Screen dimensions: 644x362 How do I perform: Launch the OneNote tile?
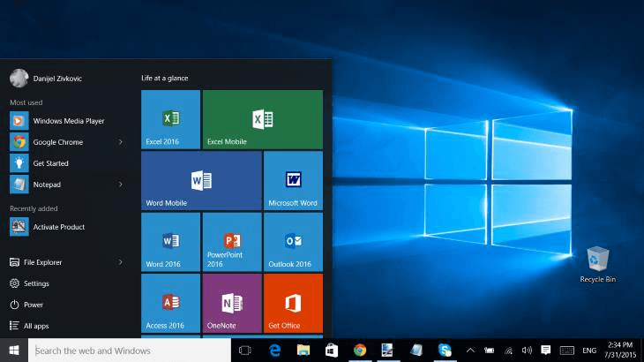pyautogui.click(x=232, y=302)
